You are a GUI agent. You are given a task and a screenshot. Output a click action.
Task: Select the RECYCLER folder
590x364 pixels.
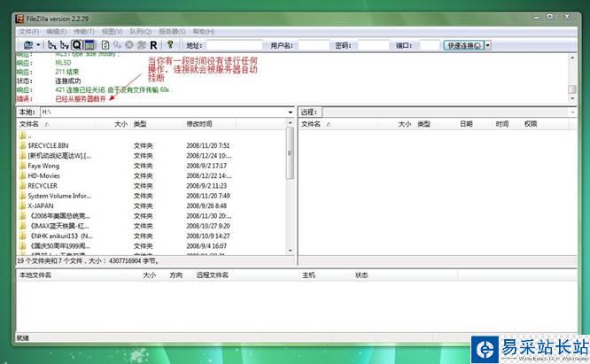click(x=43, y=186)
